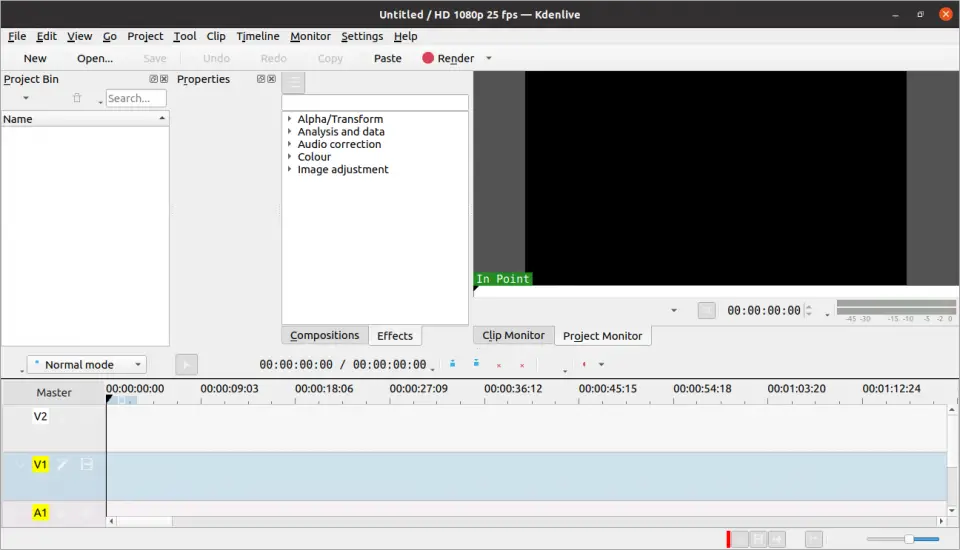
Task: Click the monitor timecode stepper arrows
Action: 809,311
